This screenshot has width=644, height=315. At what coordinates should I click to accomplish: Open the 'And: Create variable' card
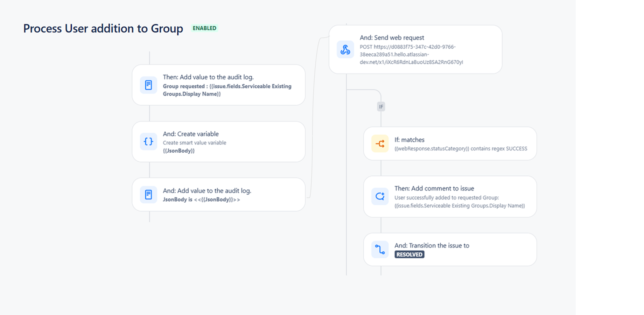[219, 142]
